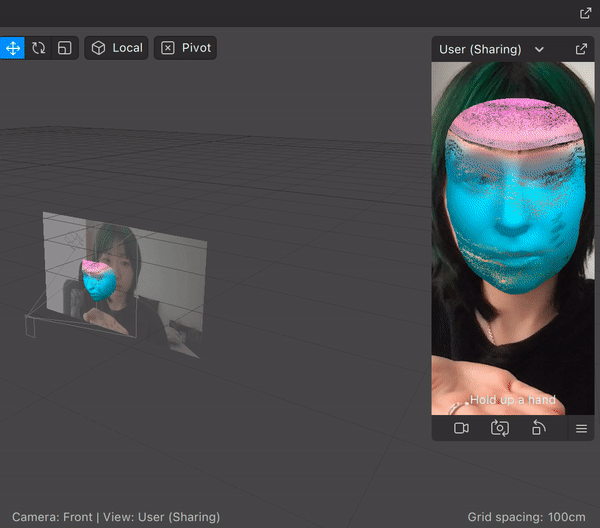
Task: Toggle Local coordinate space
Action: [x=117, y=48]
